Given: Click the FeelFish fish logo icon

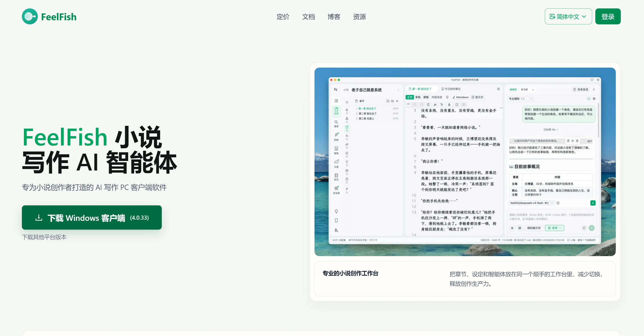Looking at the screenshot, I should click(30, 16).
